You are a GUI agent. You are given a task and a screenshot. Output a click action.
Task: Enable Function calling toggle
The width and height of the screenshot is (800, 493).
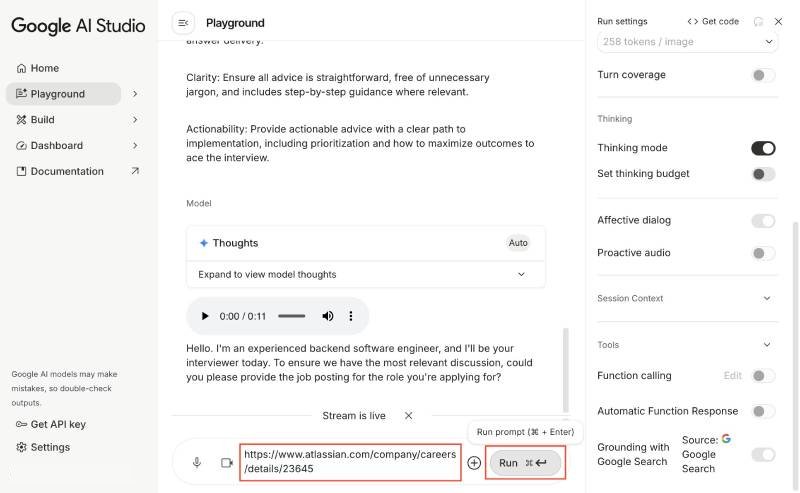[763, 376]
